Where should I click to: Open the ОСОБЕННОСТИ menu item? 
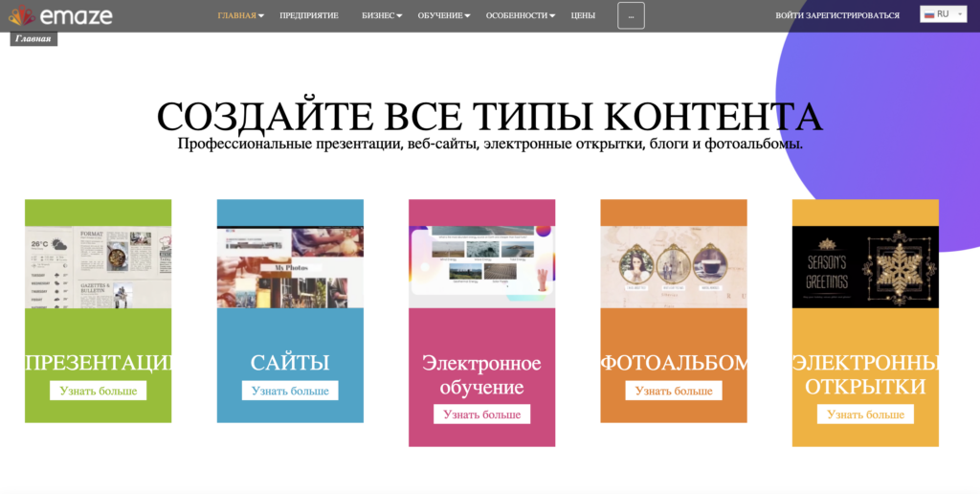coord(517,15)
